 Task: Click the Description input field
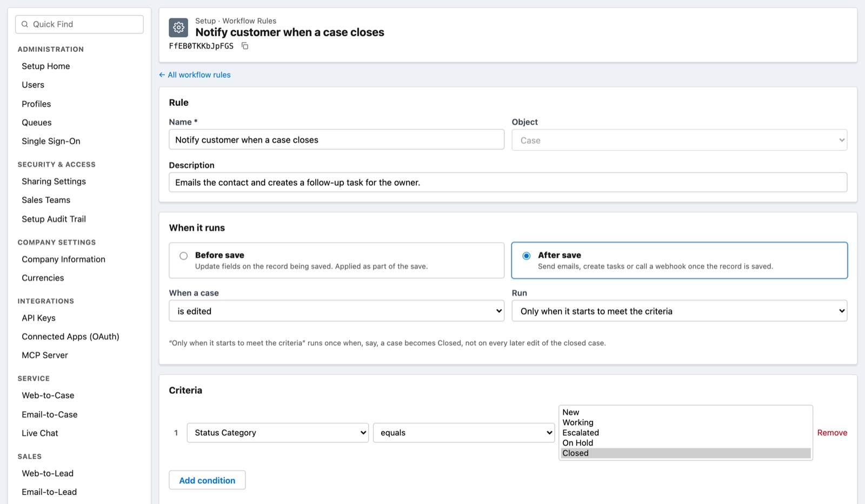click(508, 183)
